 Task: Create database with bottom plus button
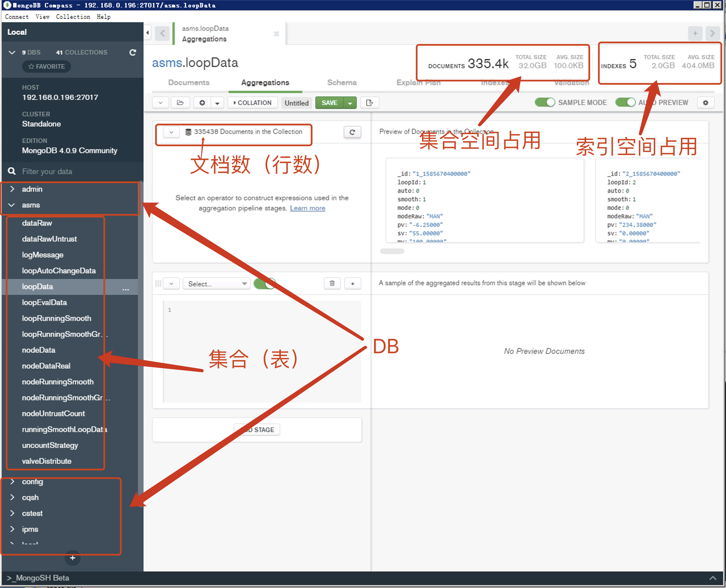(72, 557)
